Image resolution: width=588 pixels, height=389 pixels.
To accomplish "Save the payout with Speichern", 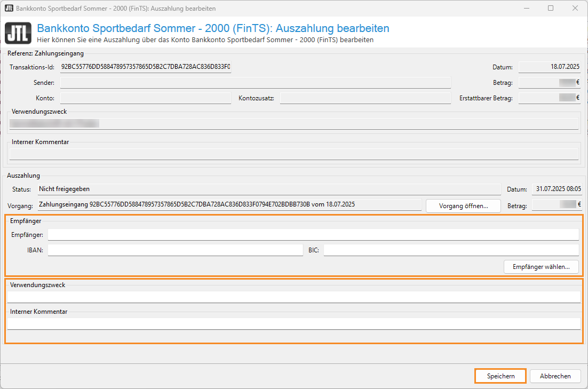I will click(500, 376).
